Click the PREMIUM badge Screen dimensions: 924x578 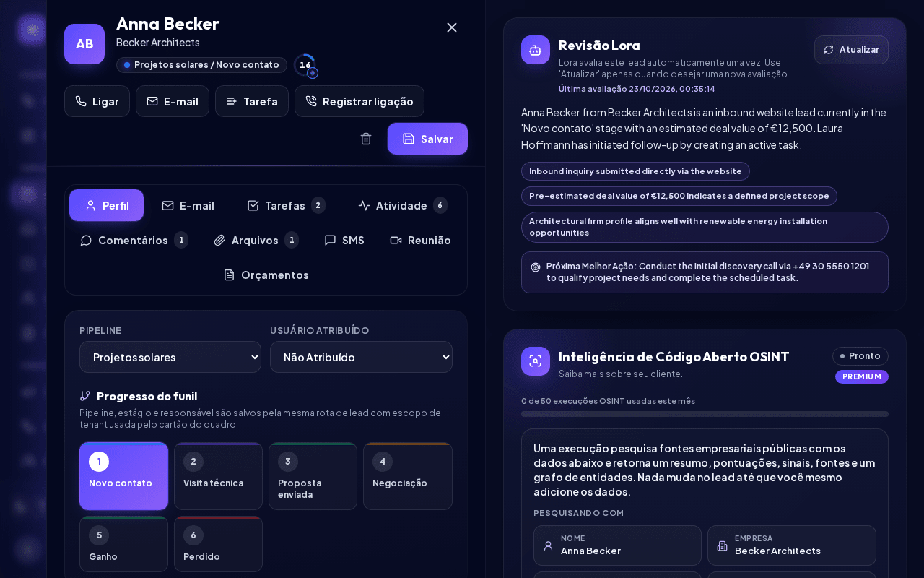coord(862,376)
